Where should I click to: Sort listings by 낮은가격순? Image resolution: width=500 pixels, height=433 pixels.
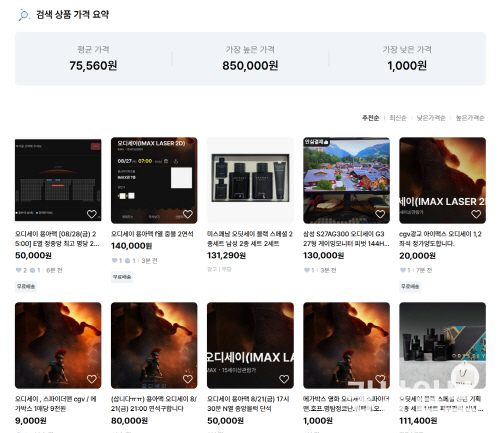coord(431,118)
